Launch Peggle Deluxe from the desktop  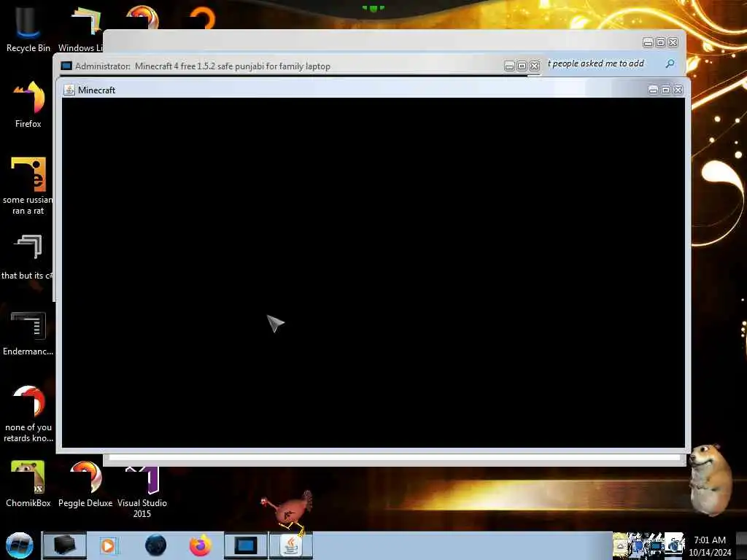85,483
